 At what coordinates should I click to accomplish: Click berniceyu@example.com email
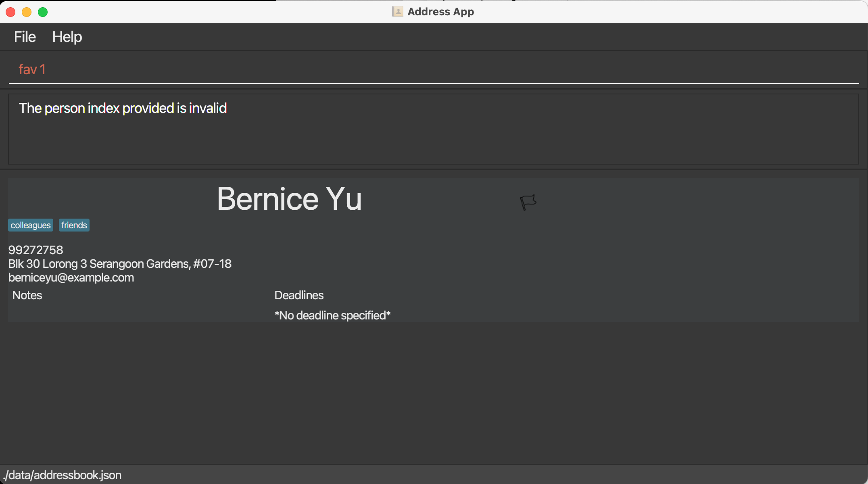(x=71, y=277)
